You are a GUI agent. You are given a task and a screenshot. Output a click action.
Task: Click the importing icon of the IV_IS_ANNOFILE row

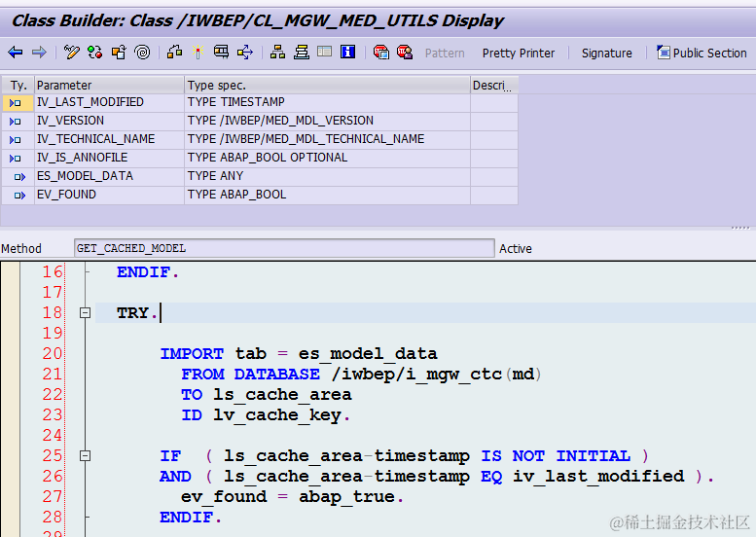[x=16, y=159]
